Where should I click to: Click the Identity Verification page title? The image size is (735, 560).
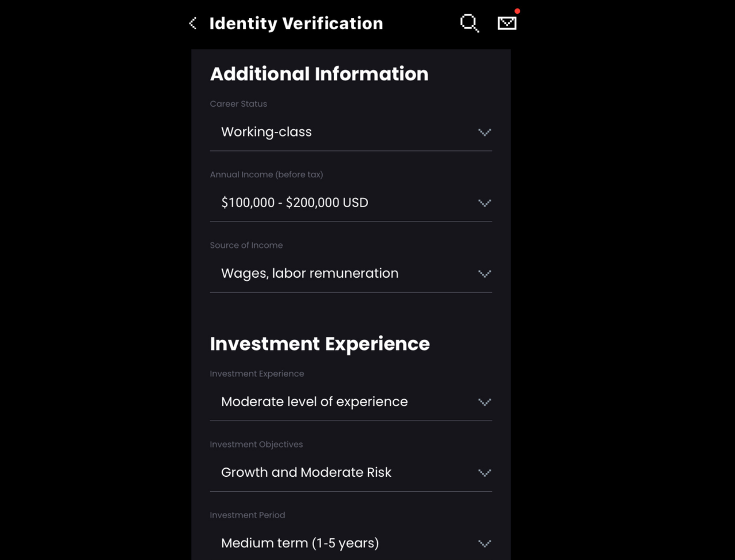pos(296,24)
